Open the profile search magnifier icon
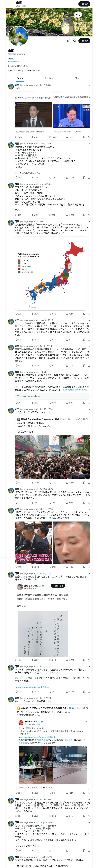 pyautogui.click(x=74, y=41)
